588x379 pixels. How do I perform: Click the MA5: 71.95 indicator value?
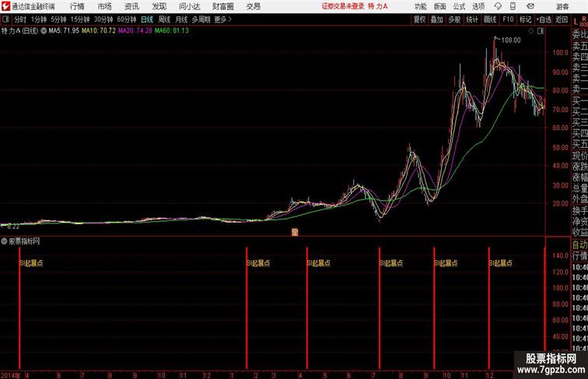pyautogui.click(x=64, y=31)
